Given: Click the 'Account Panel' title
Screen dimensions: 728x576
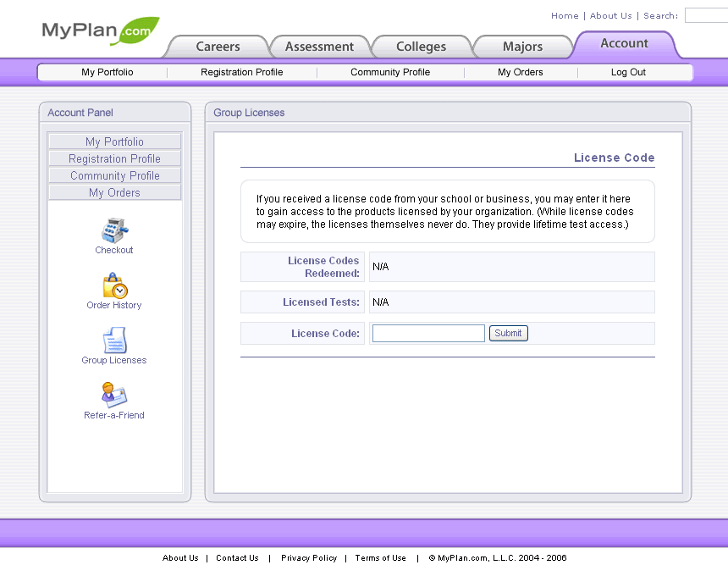Looking at the screenshot, I should click(80, 113).
